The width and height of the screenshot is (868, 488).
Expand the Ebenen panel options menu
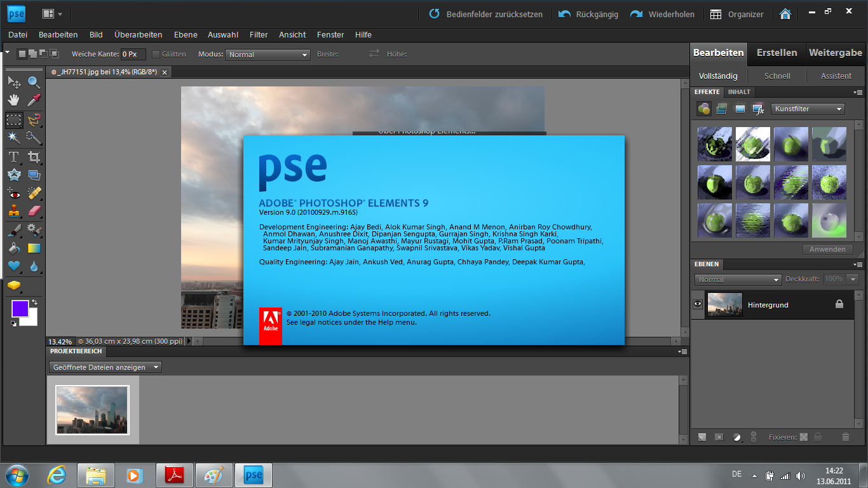tap(858, 264)
